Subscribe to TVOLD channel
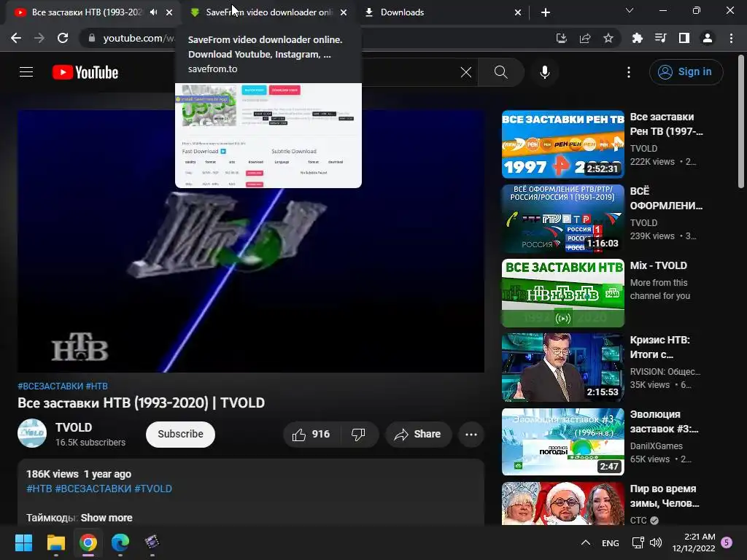 coord(181,435)
